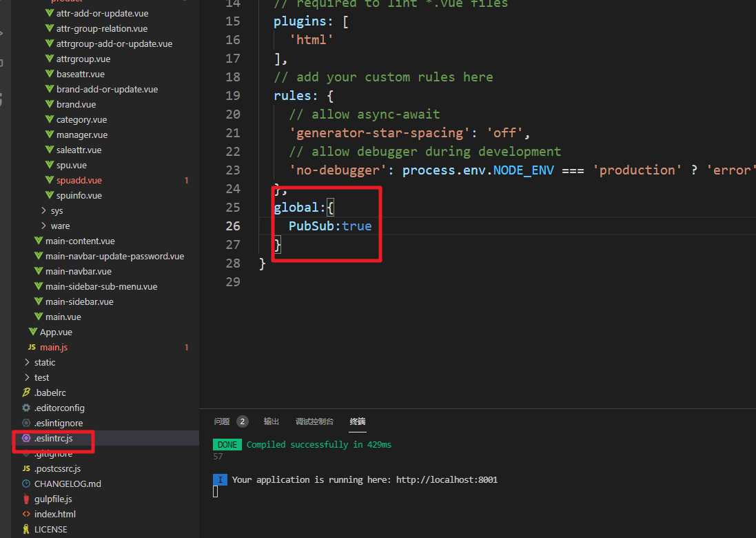Switch to the 终端 terminal tab
756x538 pixels.
click(x=358, y=421)
